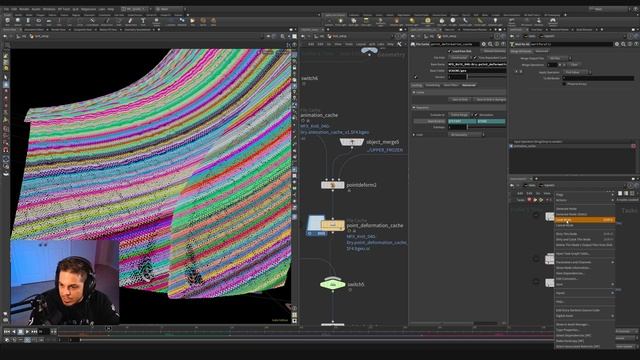Image resolution: width=640 pixels, height=360 pixels.
Task: Choose Cook Node in context menu
Action: [x=584, y=220]
